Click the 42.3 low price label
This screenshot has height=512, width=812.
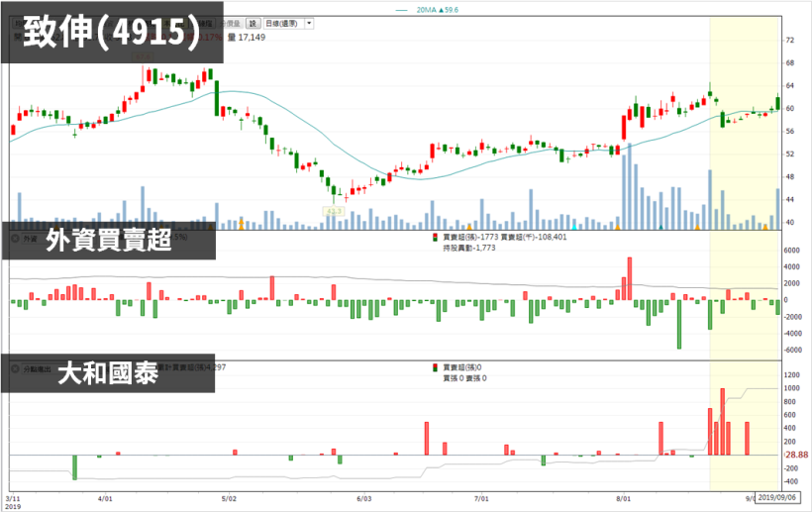click(334, 211)
